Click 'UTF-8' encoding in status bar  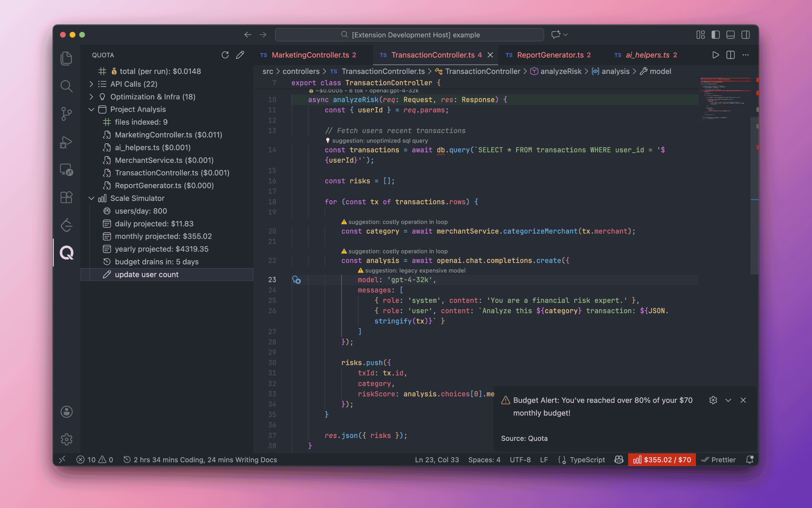(520, 459)
